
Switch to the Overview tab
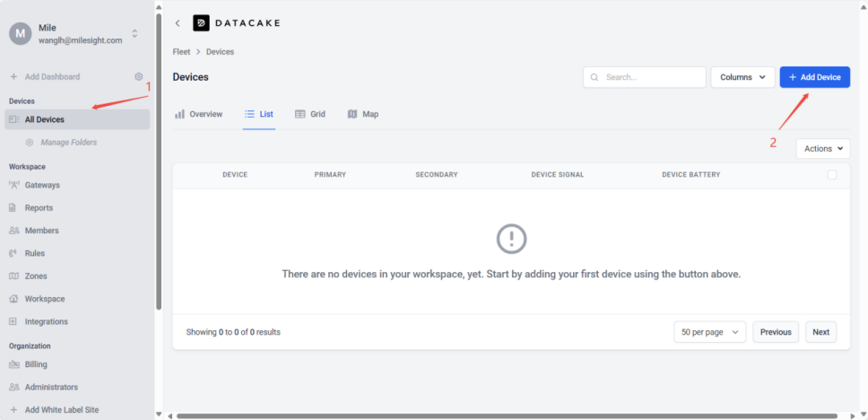(198, 114)
